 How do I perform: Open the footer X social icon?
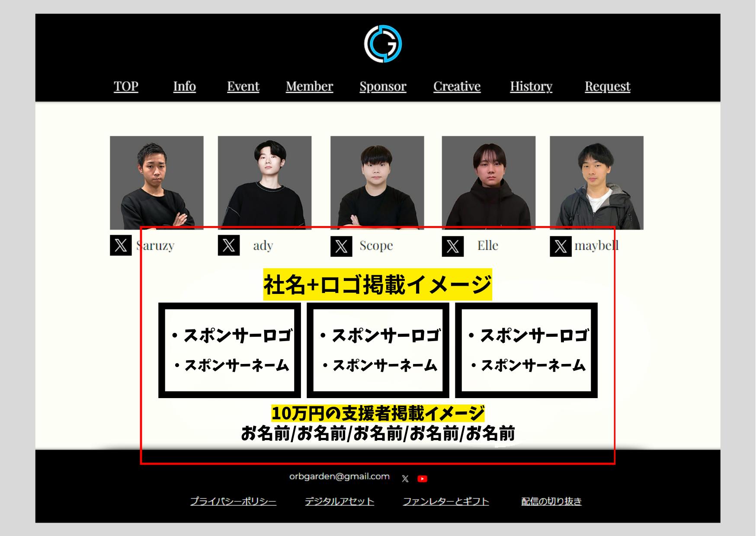pos(405,479)
